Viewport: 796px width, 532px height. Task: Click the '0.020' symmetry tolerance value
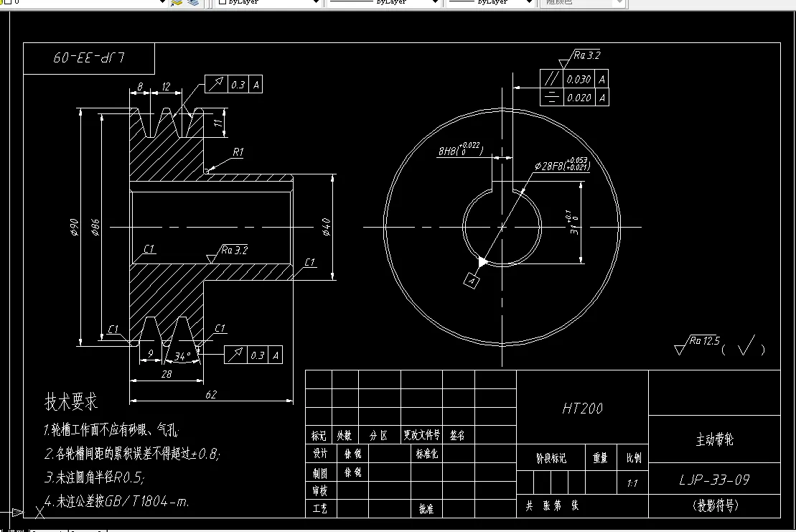pyautogui.click(x=579, y=98)
